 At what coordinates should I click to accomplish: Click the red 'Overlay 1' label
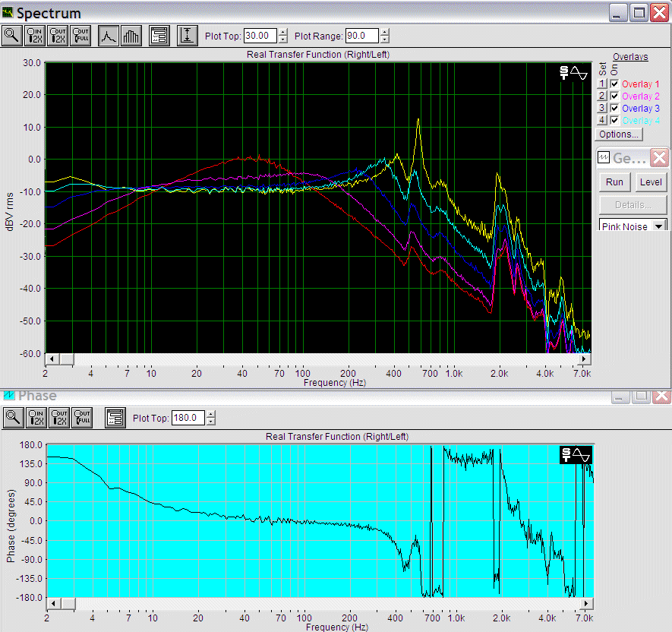coord(641,84)
